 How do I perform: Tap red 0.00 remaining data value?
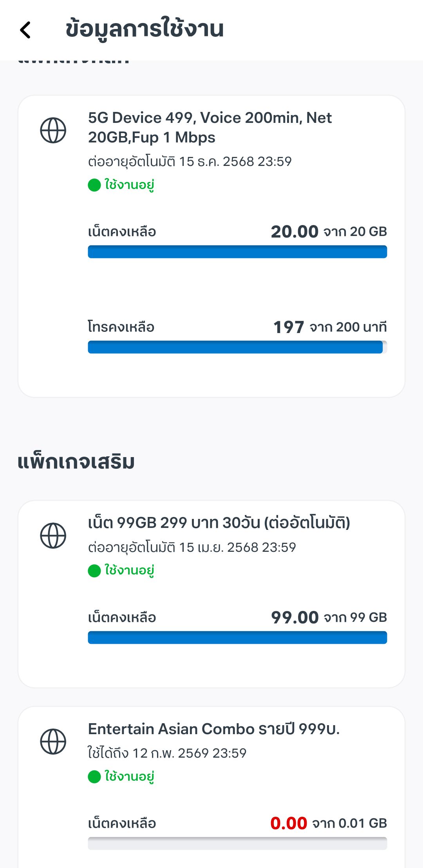coord(289,823)
